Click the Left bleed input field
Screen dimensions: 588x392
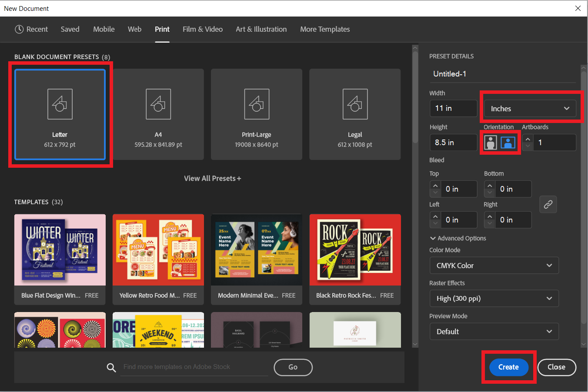(x=458, y=220)
